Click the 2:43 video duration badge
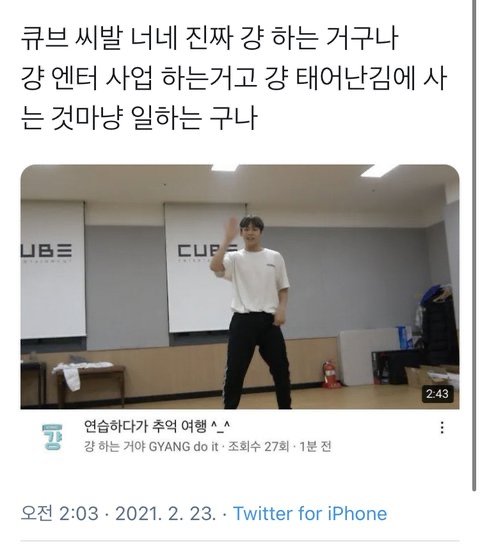Image resolution: width=480 pixels, height=547 pixels. [437, 394]
